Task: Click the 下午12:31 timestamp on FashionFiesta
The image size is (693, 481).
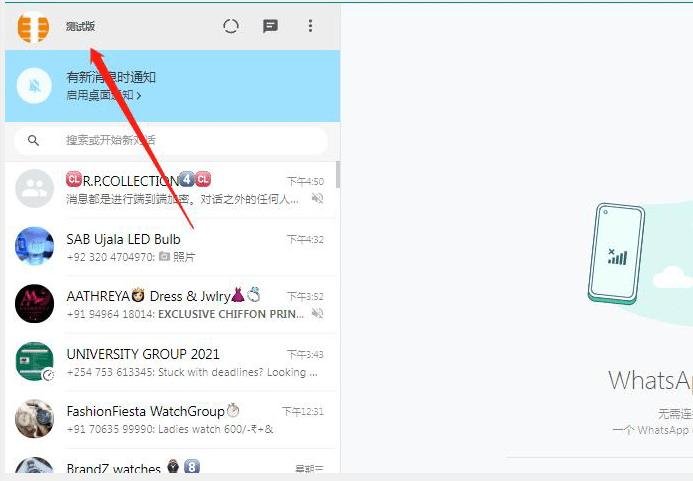Action: pyautogui.click(x=303, y=412)
